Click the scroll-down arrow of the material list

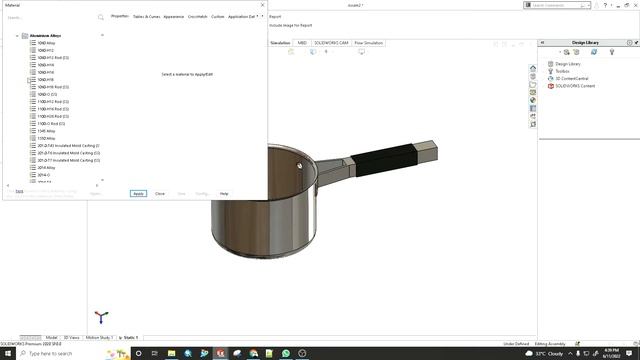102,180
